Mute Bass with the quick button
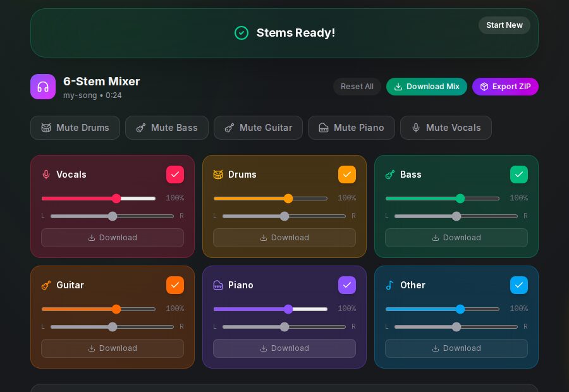Viewport: 569px width, 392px height. pos(167,128)
